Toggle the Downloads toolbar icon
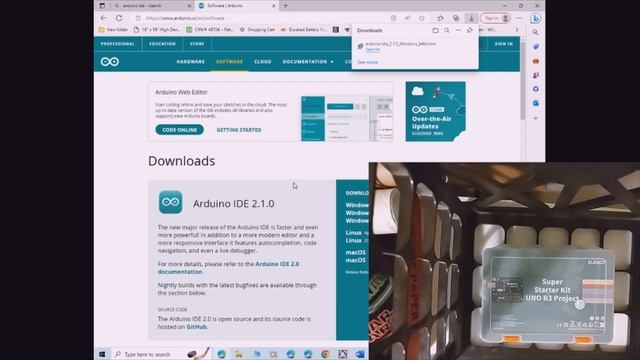Screen dimensions: 640x360 click(471, 18)
